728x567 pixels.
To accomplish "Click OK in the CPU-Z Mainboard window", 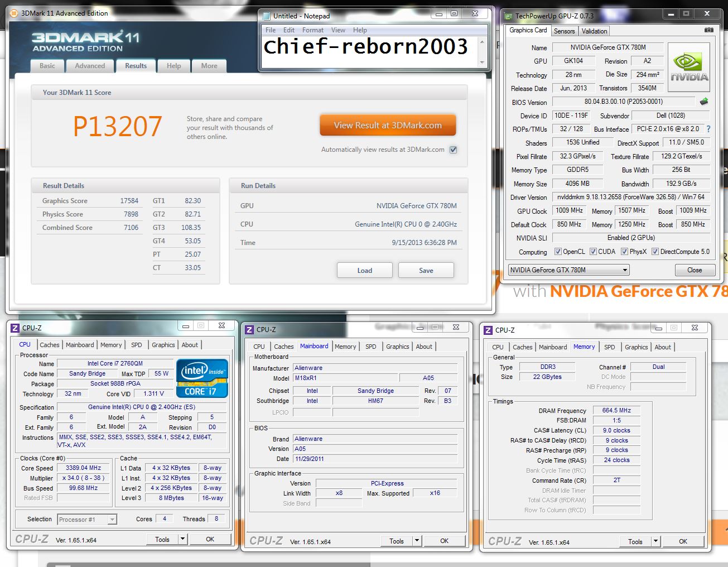I will tap(444, 541).
